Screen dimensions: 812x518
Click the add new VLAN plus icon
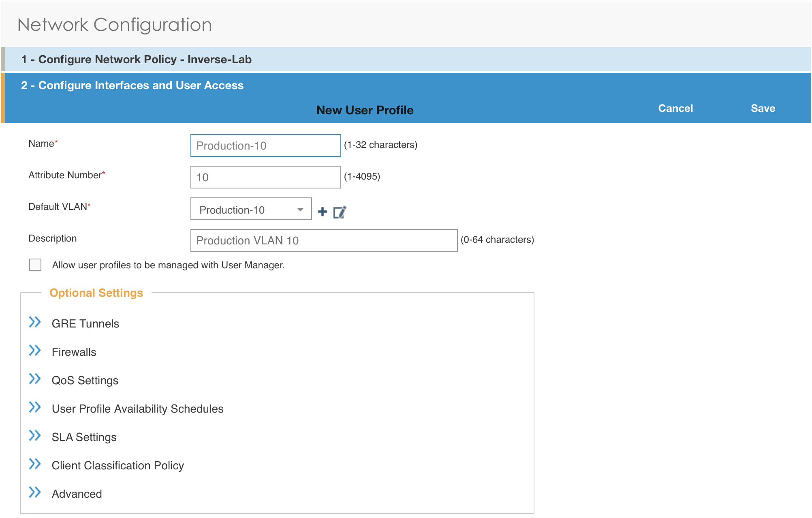click(x=322, y=211)
